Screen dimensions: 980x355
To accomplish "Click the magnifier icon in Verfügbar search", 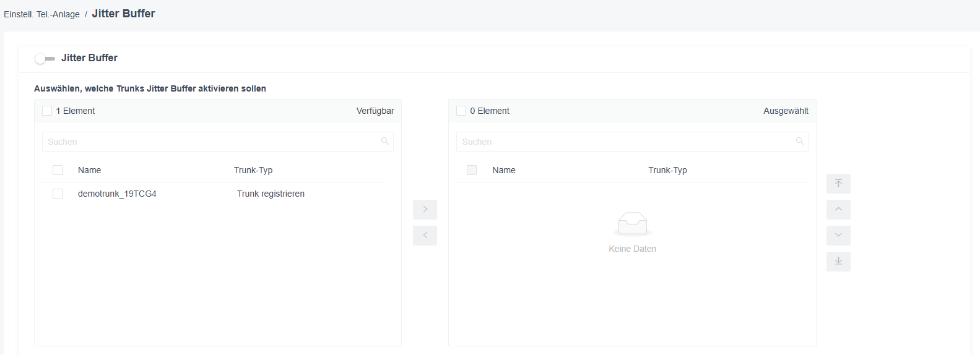I will 385,141.
